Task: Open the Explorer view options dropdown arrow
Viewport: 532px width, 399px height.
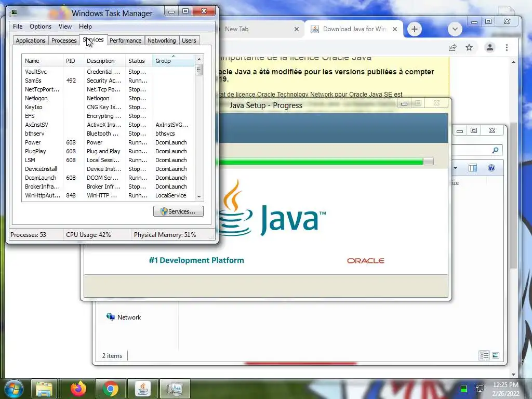Action: 455,168
